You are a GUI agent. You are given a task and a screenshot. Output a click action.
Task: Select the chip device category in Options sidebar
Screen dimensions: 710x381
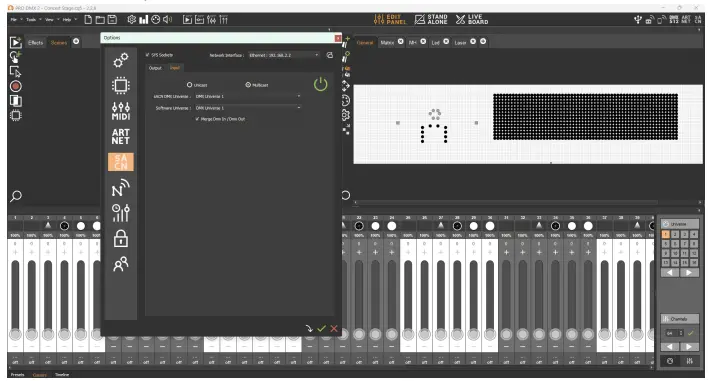click(x=120, y=85)
